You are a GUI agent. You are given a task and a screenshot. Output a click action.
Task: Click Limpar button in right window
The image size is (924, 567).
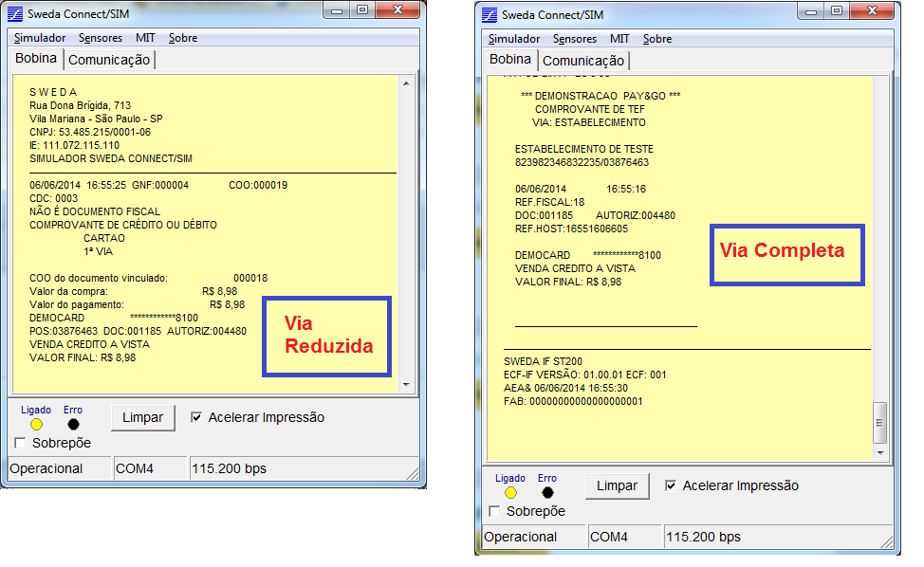point(617,485)
